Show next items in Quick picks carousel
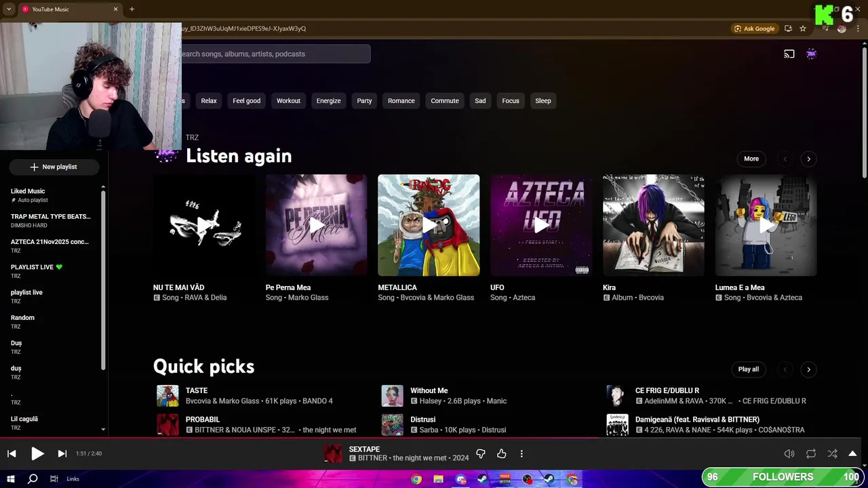868x488 pixels. [808, 369]
